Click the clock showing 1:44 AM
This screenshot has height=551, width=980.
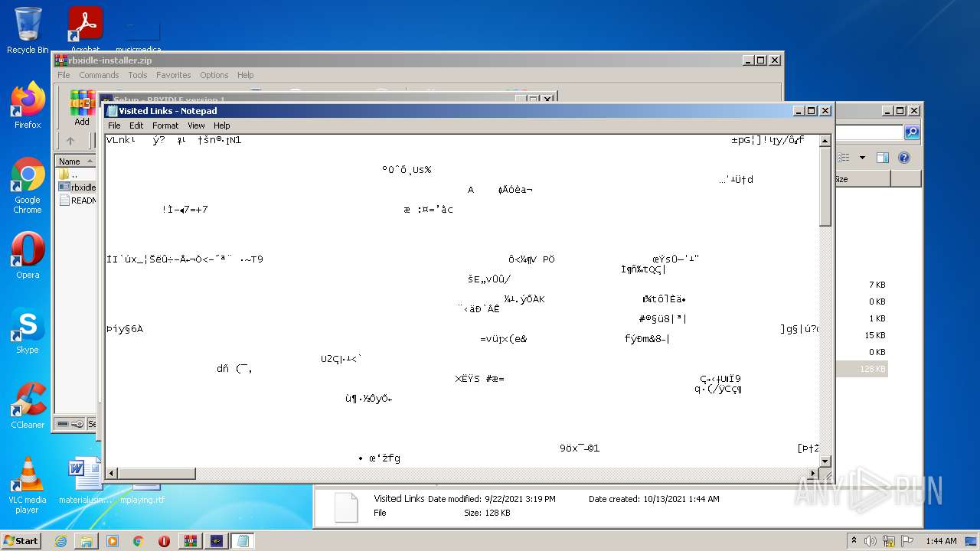click(x=941, y=541)
